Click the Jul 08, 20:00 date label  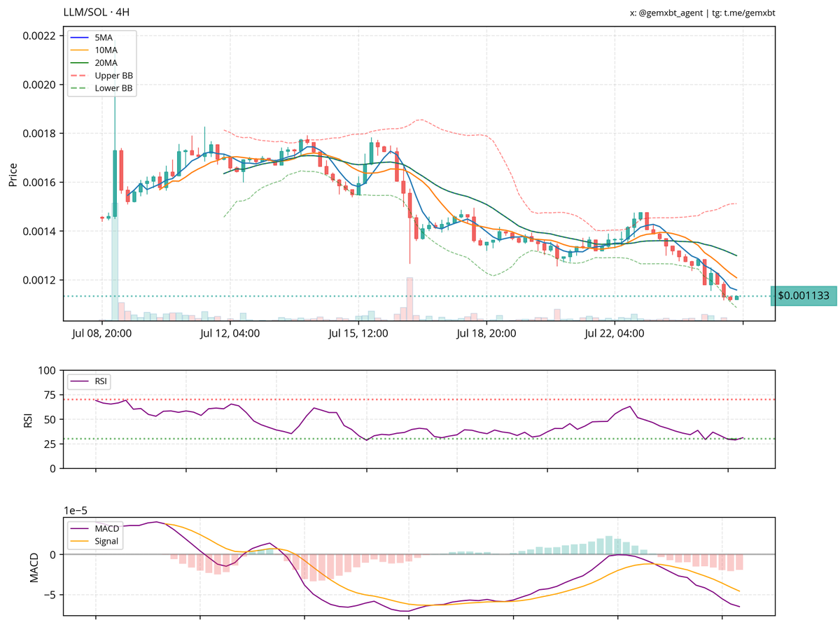tap(101, 333)
